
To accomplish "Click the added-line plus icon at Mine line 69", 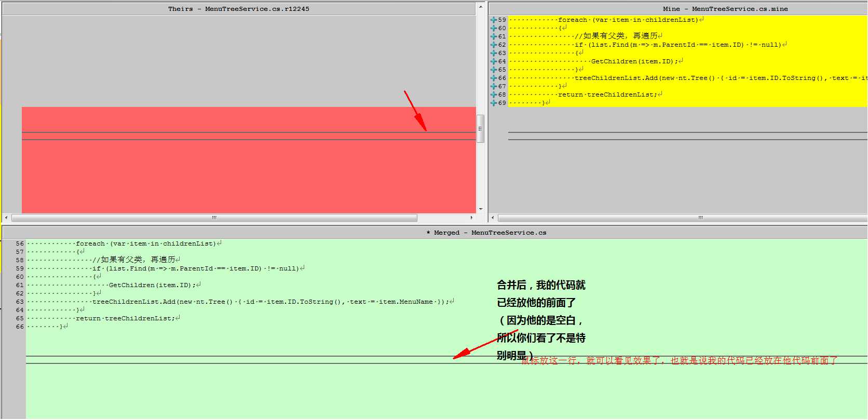I will coord(493,103).
